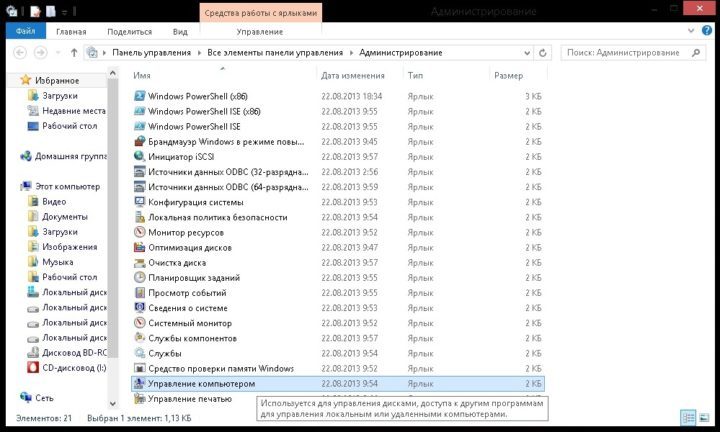Open Дисковод BD-RC in navigation pane

click(74, 353)
